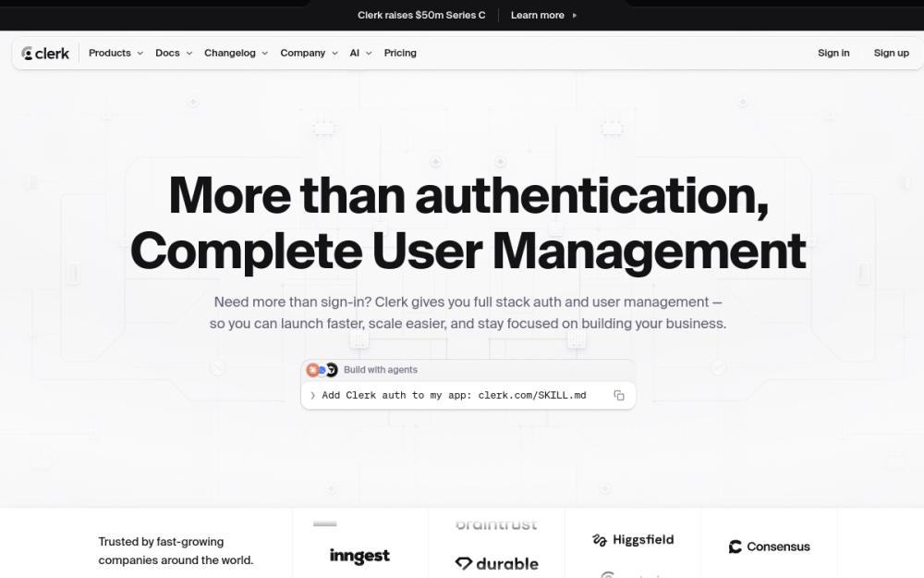Image resolution: width=924 pixels, height=578 pixels.
Task: Click the arrow beside Learn more
Action: coord(575,16)
